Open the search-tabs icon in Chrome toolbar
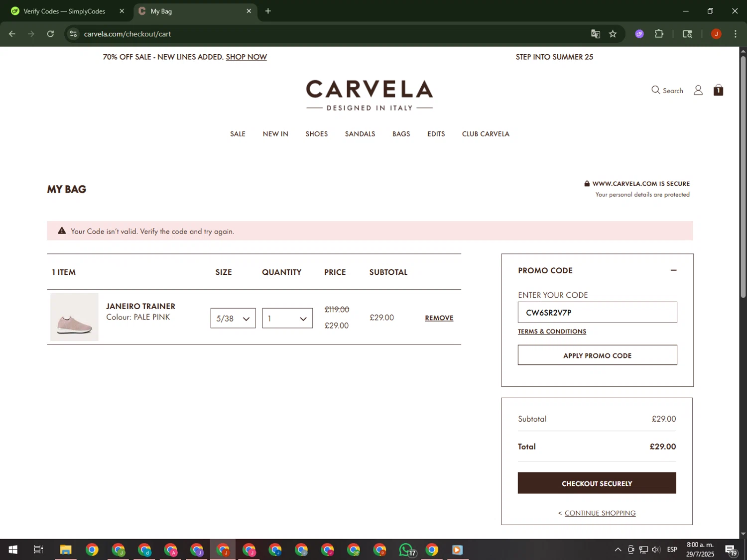747x560 pixels. point(687,34)
